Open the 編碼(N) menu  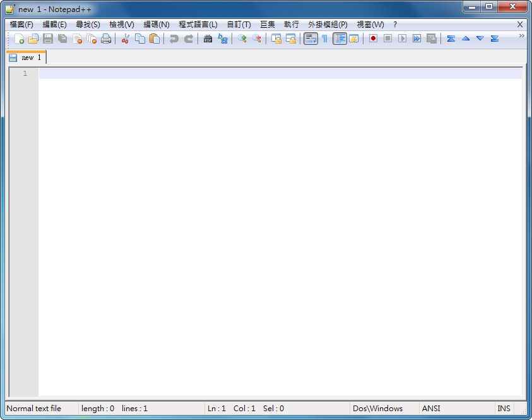coord(157,25)
